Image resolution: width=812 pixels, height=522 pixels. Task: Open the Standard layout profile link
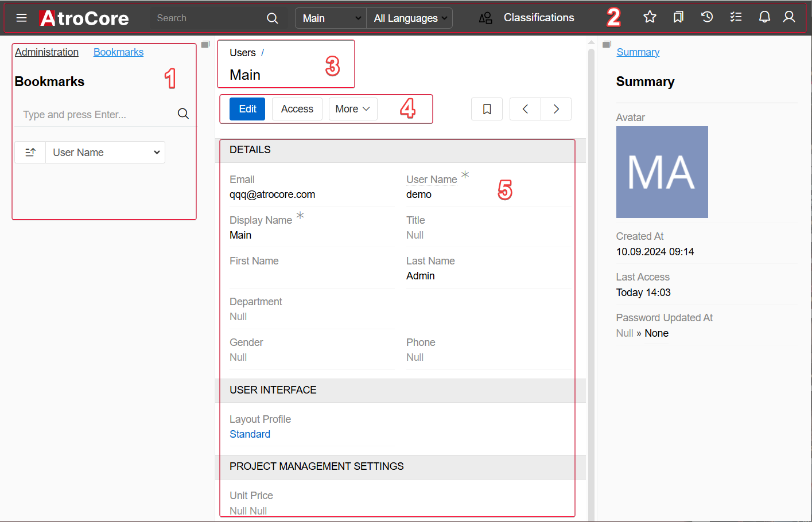pyautogui.click(x=250, y=434)
